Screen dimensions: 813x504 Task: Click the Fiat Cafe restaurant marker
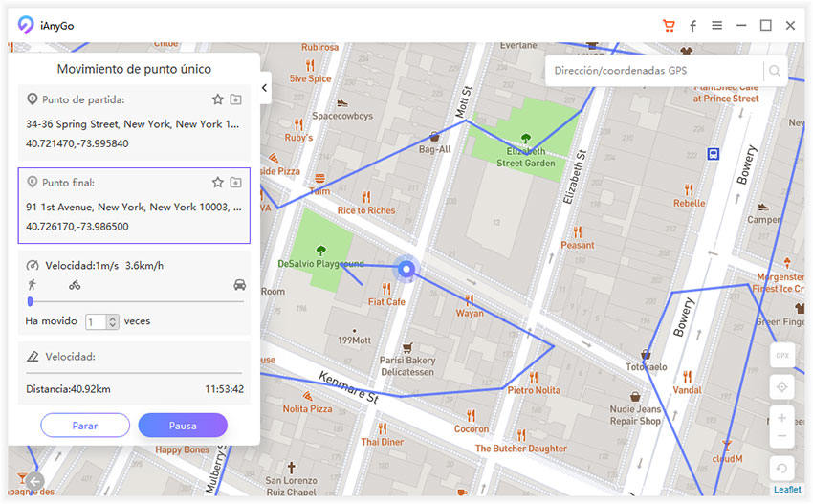click(x=386, y=288)
